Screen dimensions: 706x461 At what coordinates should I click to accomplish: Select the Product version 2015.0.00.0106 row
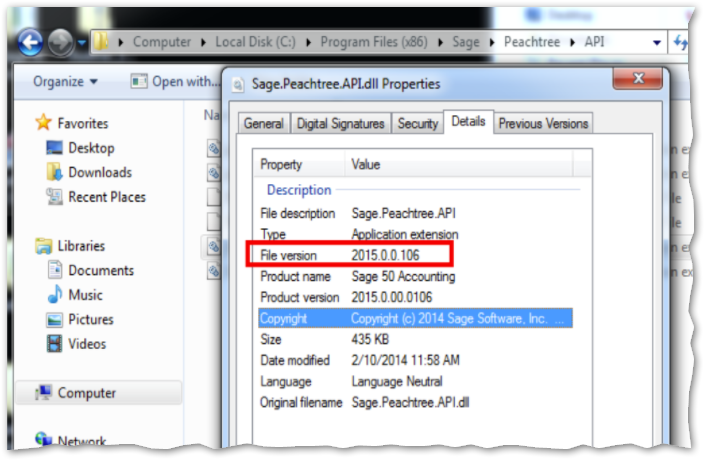click(x=415, y=298)
